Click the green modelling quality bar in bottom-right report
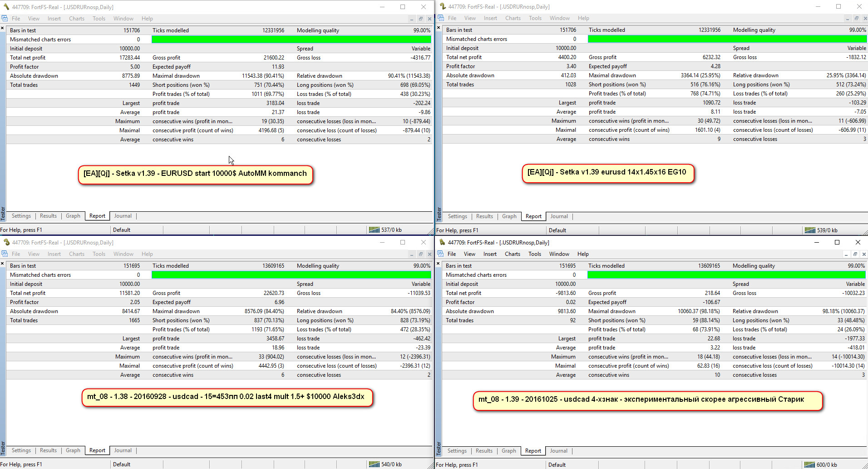 coord(726,275)
